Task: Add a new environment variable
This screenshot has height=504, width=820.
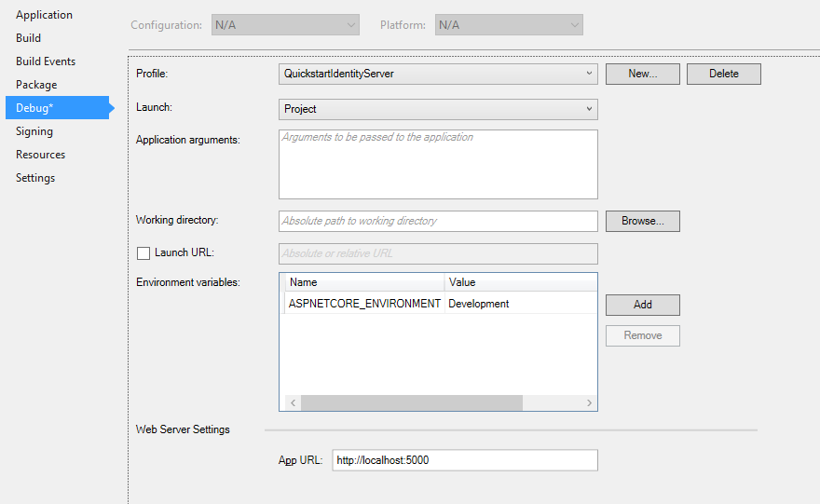Action: click(643, 305)
